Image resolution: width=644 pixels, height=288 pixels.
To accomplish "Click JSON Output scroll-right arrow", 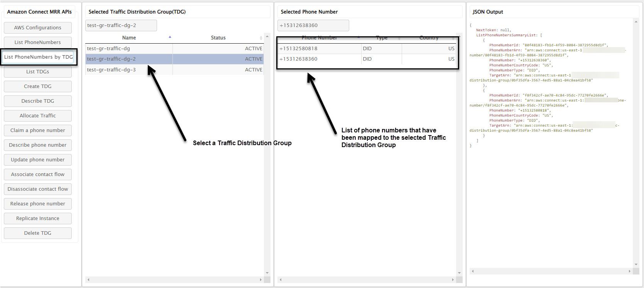I will pos(630,271).
